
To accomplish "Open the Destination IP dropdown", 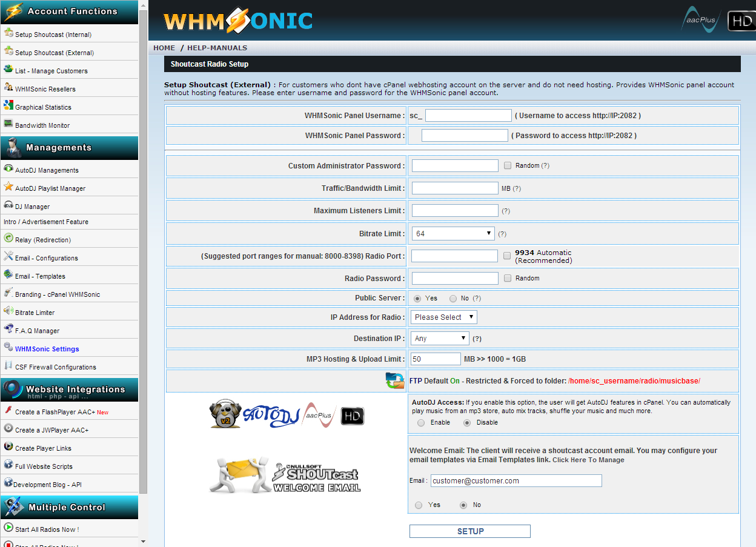I will coord(440,338).
